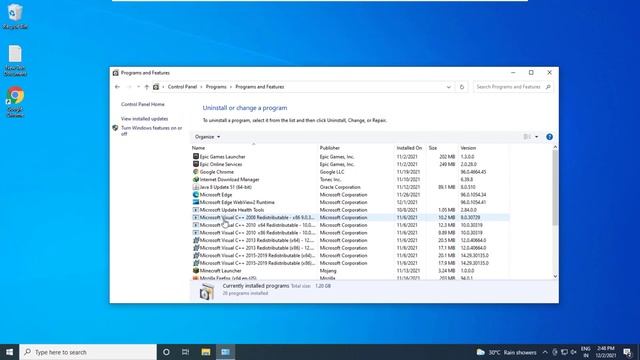Click the Minecraft Launcher icon

[x=196, y=271]
